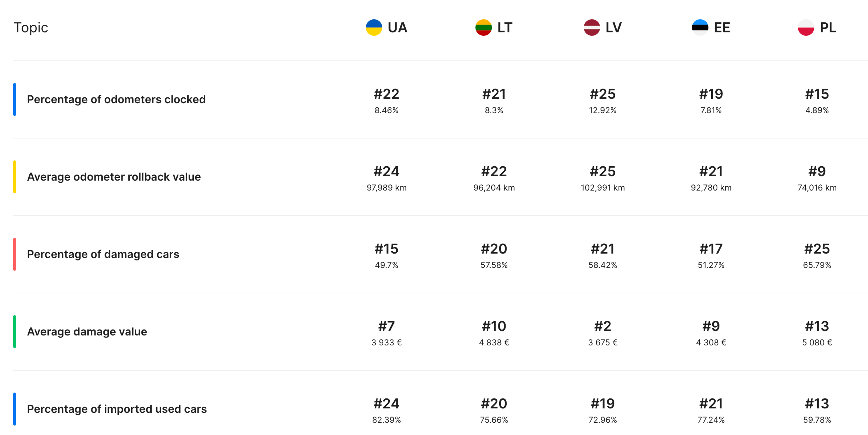Click Estonia's 4 308 € damage value
Viewport: 868px width, 435px height.
point(711,342)
